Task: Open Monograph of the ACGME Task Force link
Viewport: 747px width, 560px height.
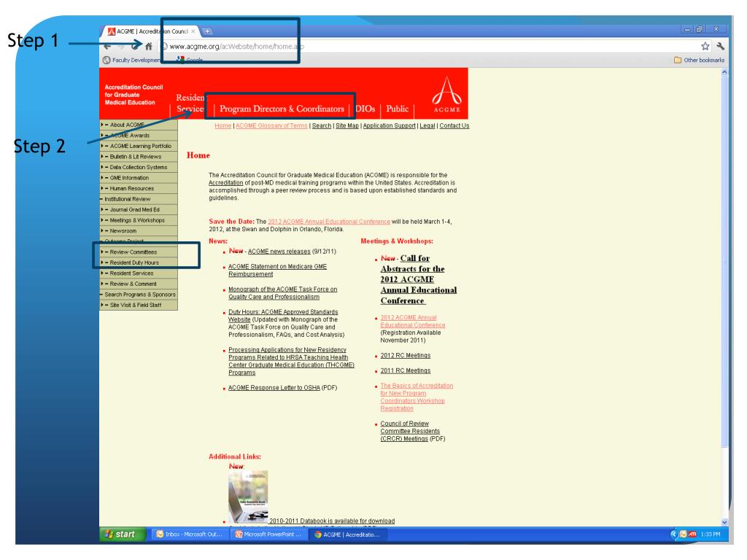Action: point(282,293)
